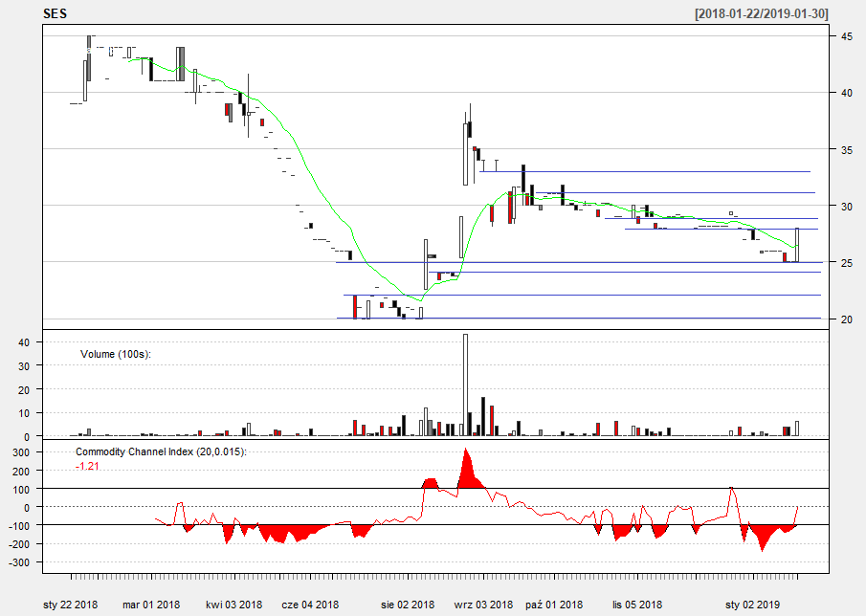The height and width of the screenshot is (616, 866).
Task: Click the 40 price axis label
Action: pos(847,93)
